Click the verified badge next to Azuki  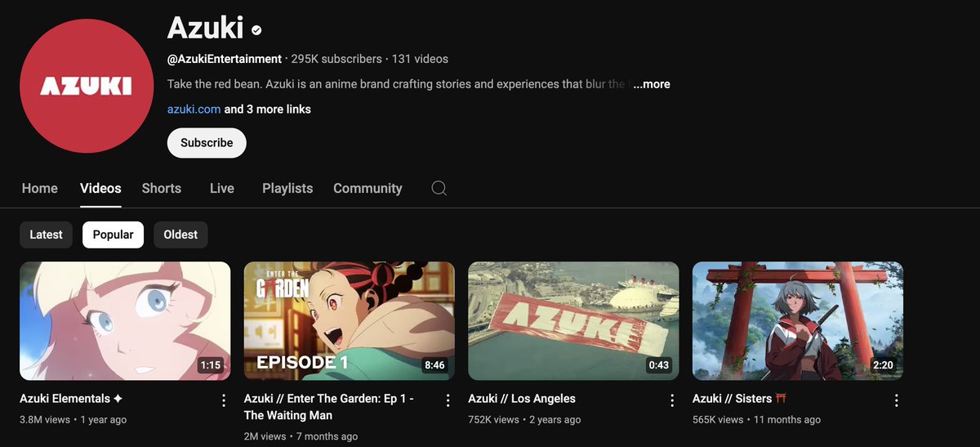pyautogui.click(x=256, y=30)
